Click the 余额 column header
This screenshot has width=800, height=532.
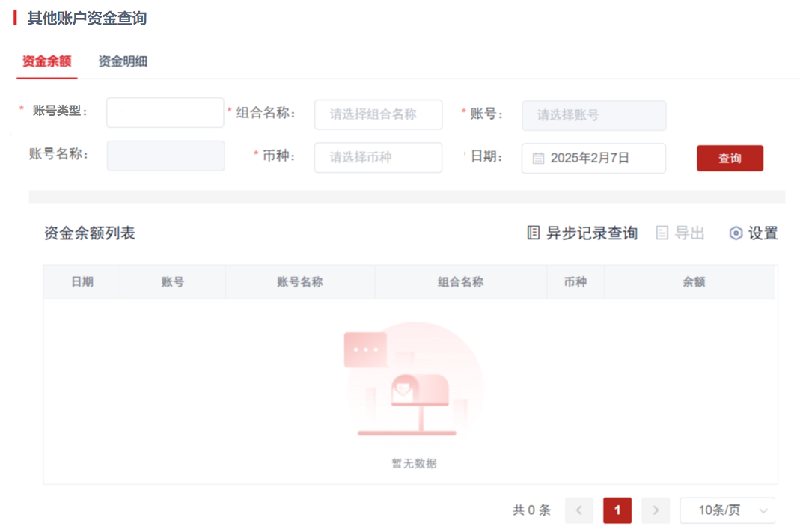tap(693, 282)
